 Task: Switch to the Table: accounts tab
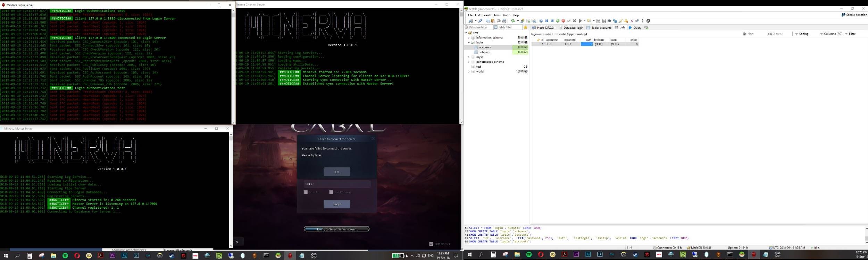[599, 28]
